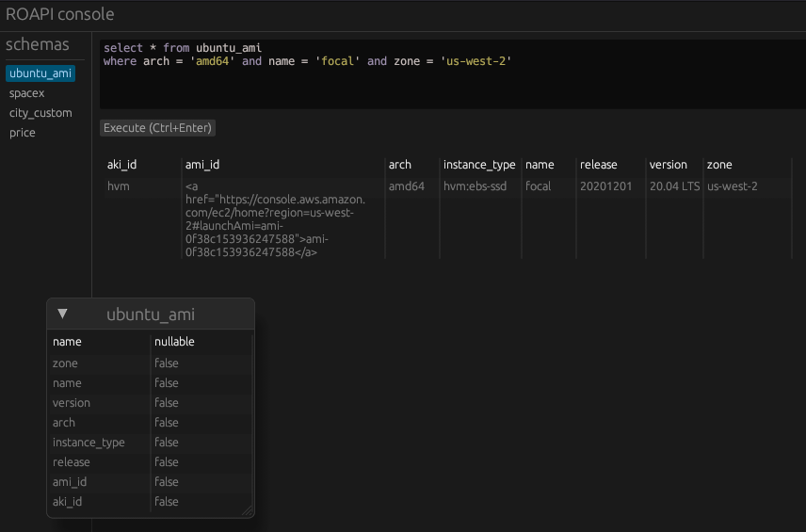This screenshot has height=532, width=806.
Task: Select the instance_type row in schema window
Action: tap(89, 443)
